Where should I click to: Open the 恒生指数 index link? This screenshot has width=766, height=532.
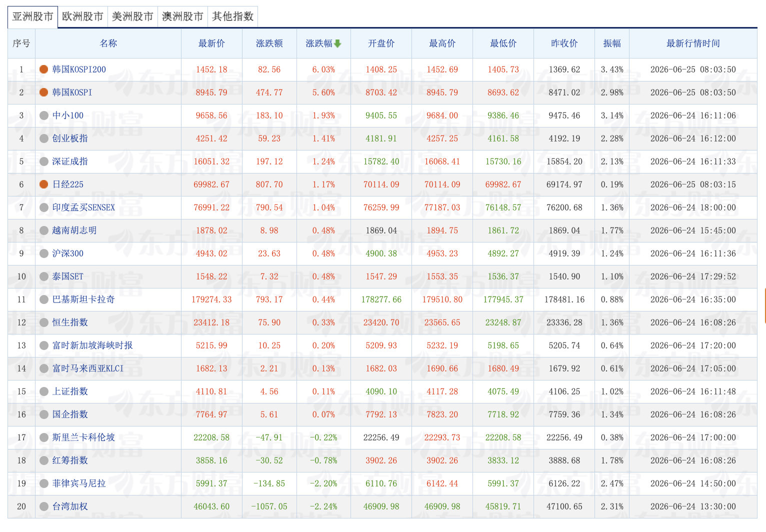pos(70,322)
